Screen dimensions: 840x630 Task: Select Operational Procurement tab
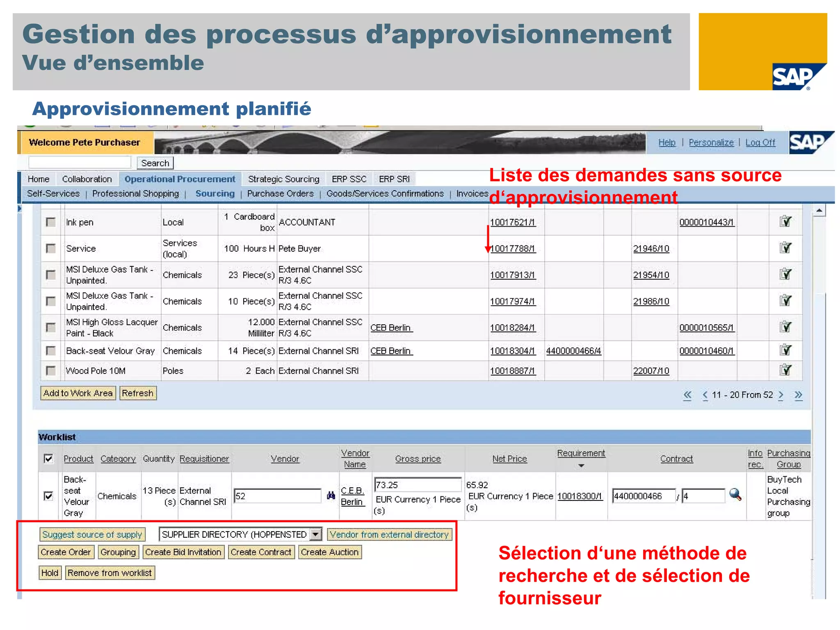click(180, 179)
